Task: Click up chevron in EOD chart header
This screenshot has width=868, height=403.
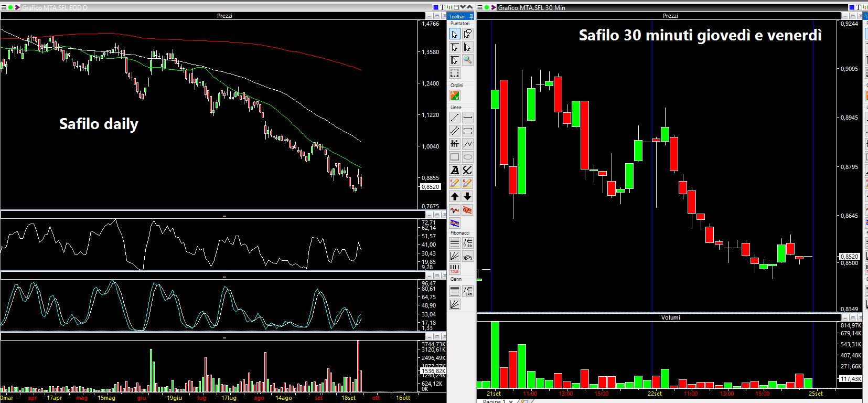Action: point(470,7)
